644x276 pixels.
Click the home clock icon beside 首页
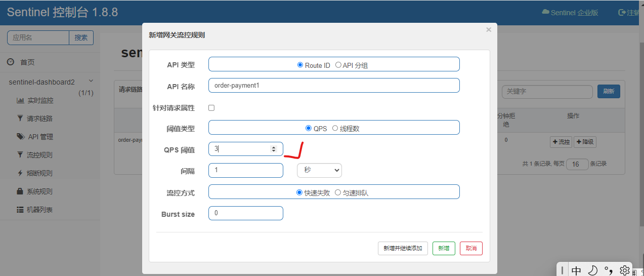11,62
